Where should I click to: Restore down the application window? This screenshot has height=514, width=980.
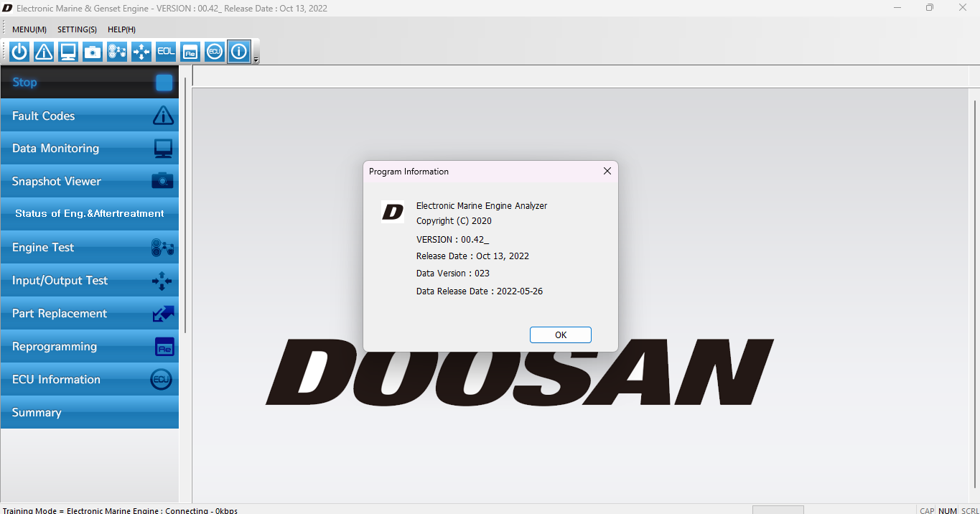(x=930, y=8)
